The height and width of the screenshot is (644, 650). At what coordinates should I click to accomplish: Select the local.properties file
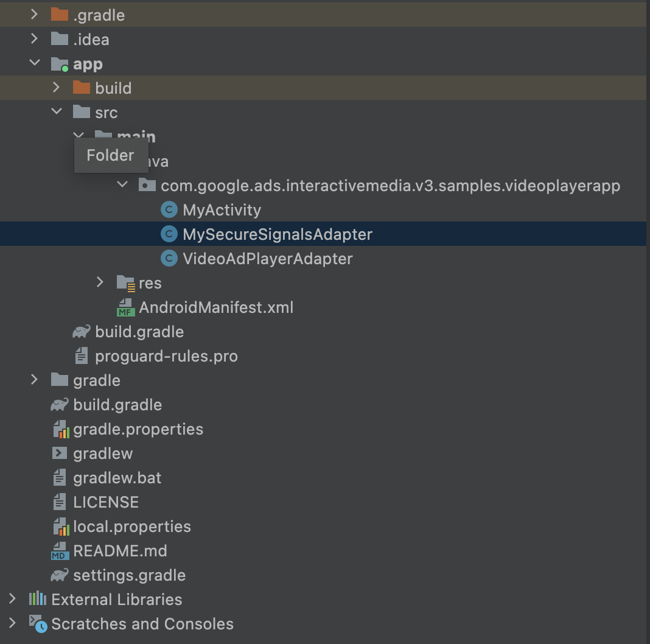point(132,527)
